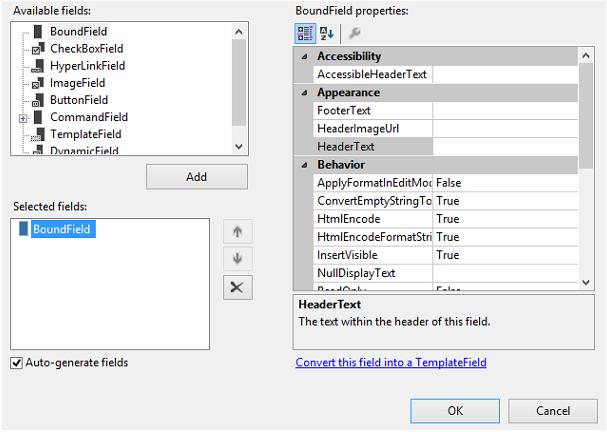Collapse the Accessibility property category
The height and width of the screenshot is (432, 607).
pos(304,57)
